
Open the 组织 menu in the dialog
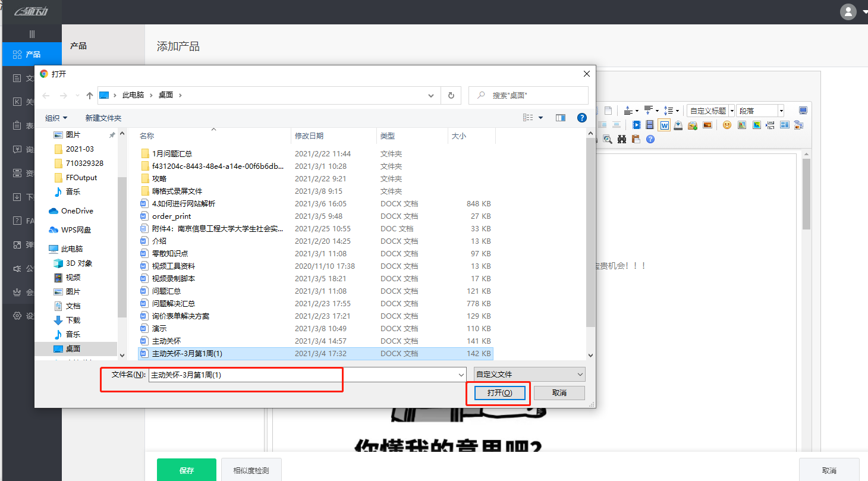[x=55, y=117]
